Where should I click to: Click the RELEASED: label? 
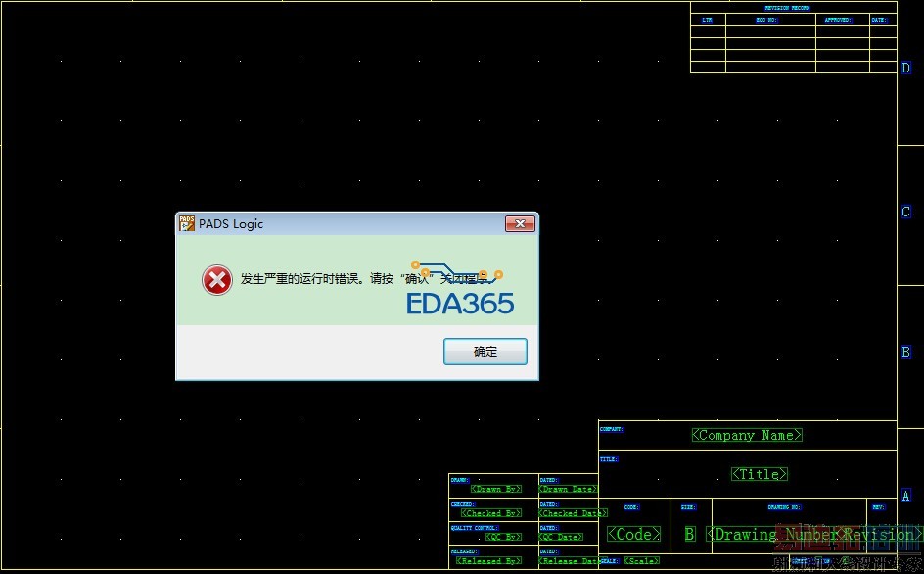pos(464,551)
